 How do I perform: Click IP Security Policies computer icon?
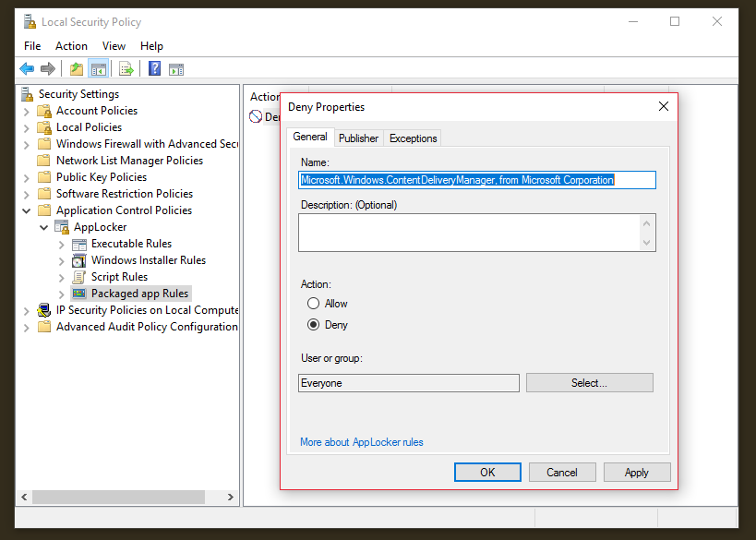coord(44,310)
